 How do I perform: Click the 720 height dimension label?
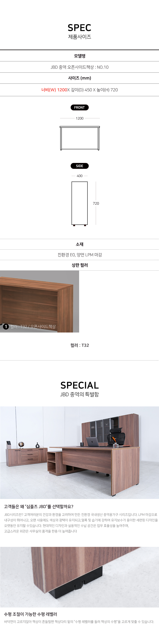[96, 203]
